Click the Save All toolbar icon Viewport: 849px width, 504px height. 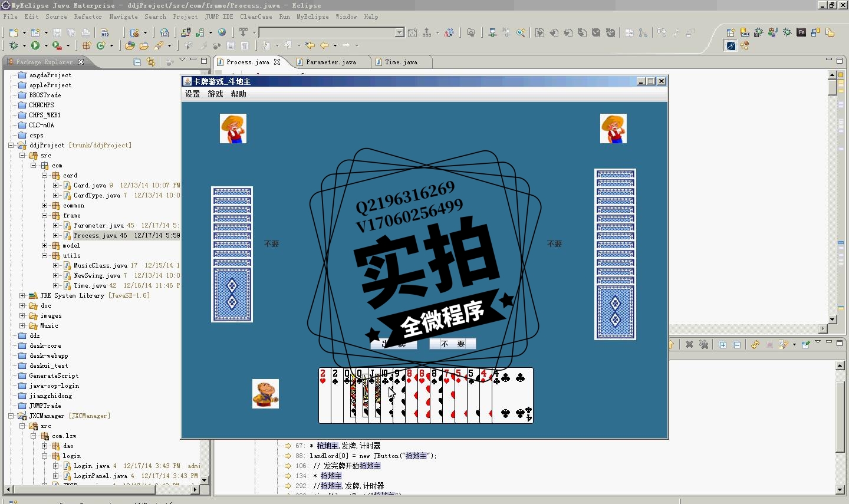click(x=71, y=32)
